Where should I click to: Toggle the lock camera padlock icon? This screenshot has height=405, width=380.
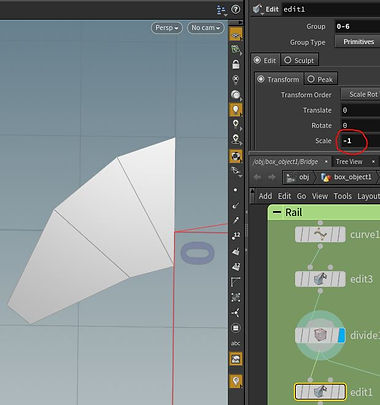click(x=236, y=64)
